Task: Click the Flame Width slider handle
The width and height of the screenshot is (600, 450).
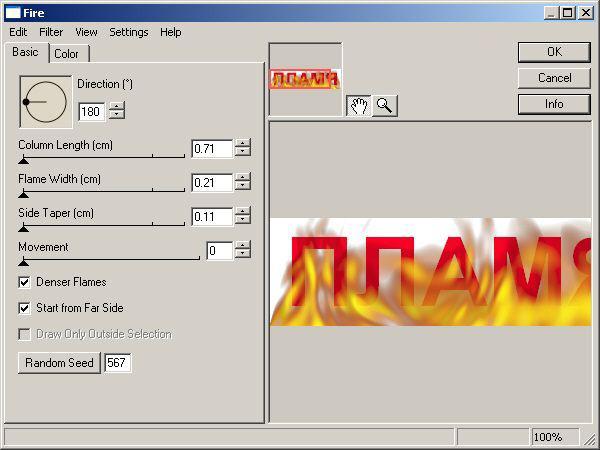Action: [23, 195]
